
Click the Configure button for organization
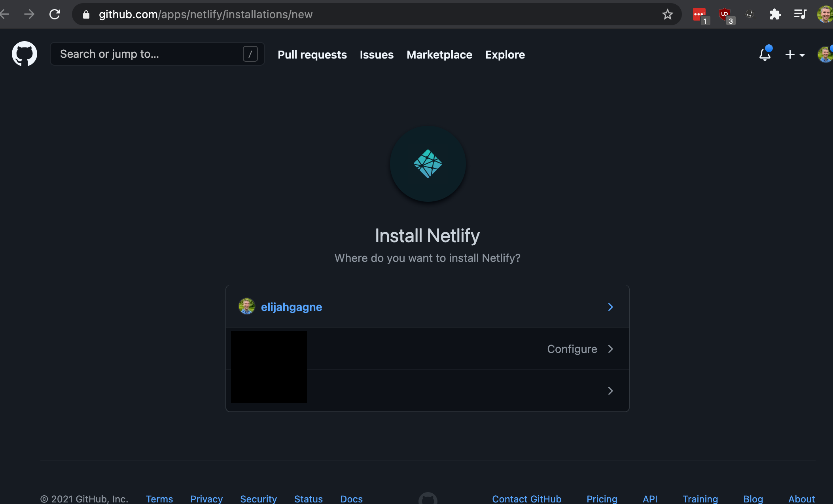point(572,348)
